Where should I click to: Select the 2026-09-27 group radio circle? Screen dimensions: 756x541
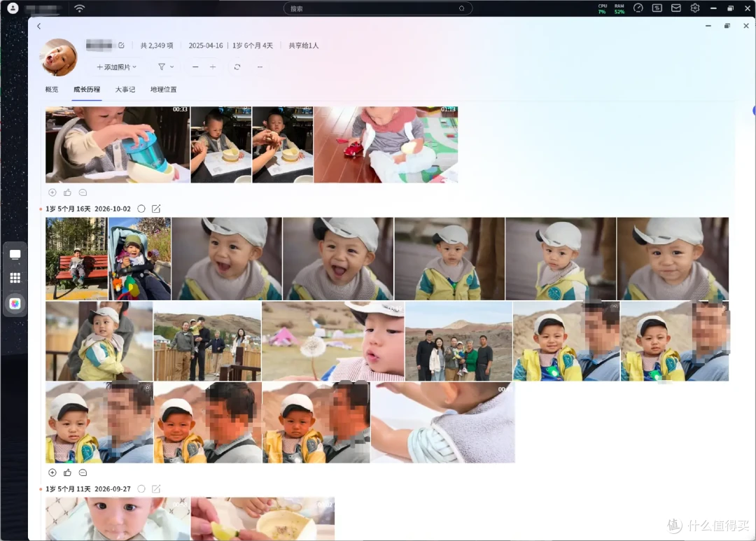pos(141,489)
